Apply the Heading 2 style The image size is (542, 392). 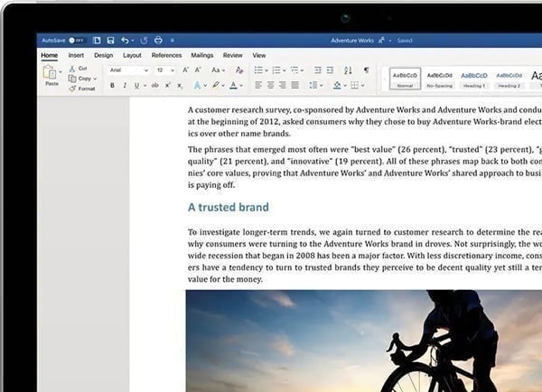509,79
